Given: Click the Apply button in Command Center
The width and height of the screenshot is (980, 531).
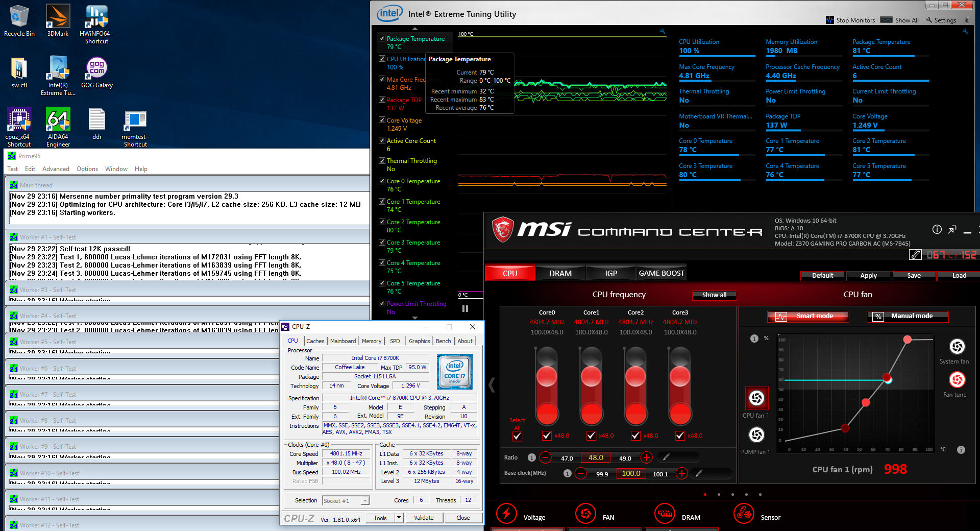Looking at the screenshot, I should pos(868,276).
